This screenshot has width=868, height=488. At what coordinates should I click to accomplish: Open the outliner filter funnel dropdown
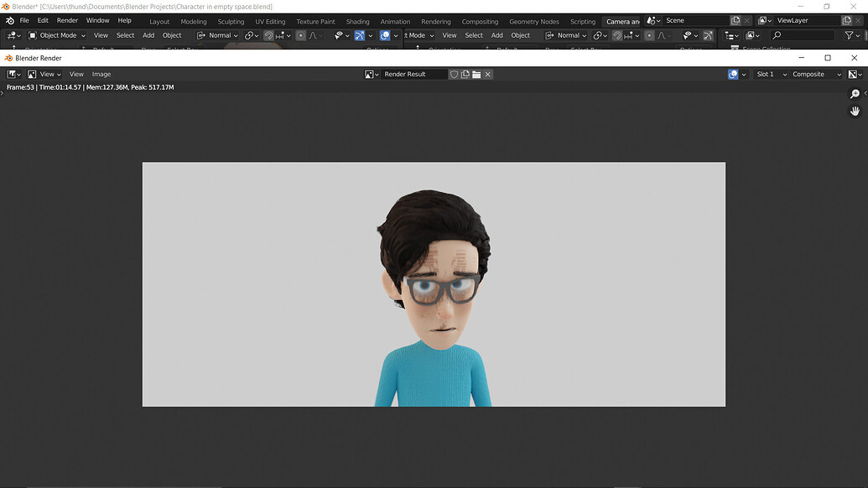pos(852,35)
